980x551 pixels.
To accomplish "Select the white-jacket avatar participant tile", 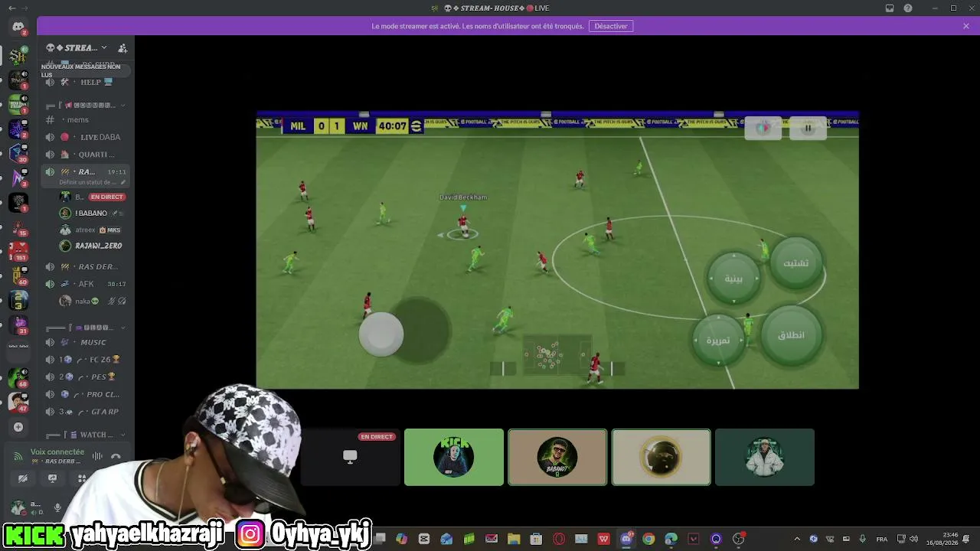I will (765, 457).
